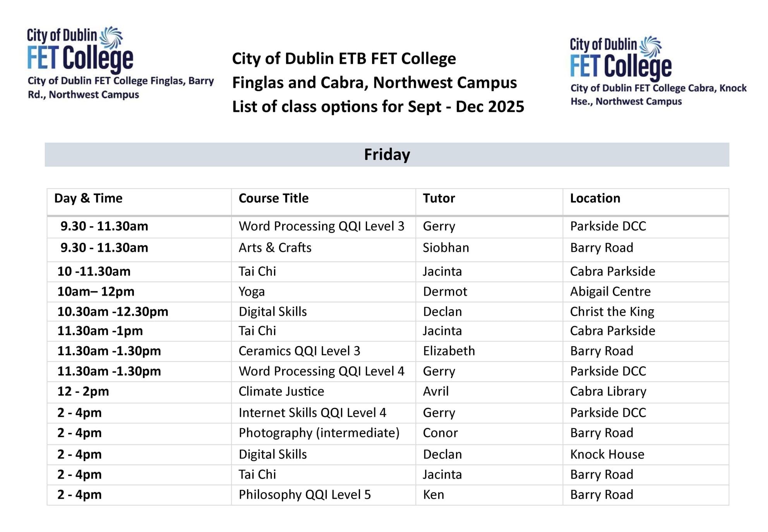Select tutor name Siobhan
Image resolution: width=768 pixels, height=532 pixels.
pos(446,248)
